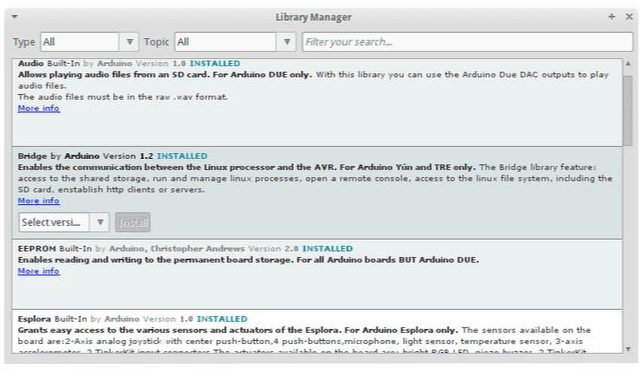Select the EEPROM Built-In library title
This screenshot has height=369, width=644.
coord(55,249)
